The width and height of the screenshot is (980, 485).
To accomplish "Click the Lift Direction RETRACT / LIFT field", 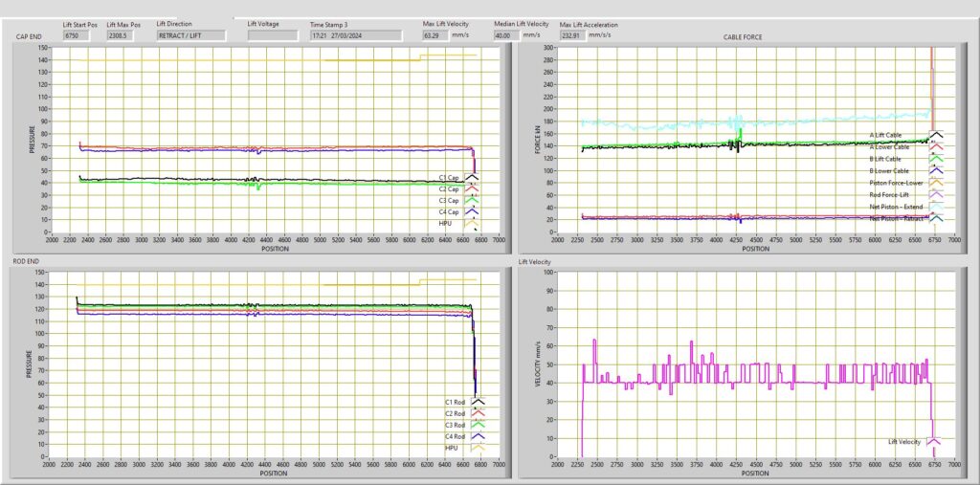I will point(191,34).
